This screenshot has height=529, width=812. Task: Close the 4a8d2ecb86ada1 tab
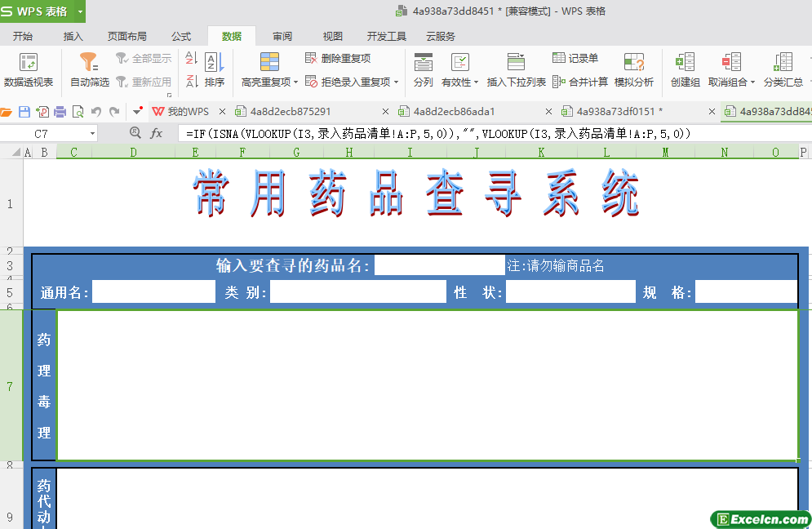click(x=549, y=111)
